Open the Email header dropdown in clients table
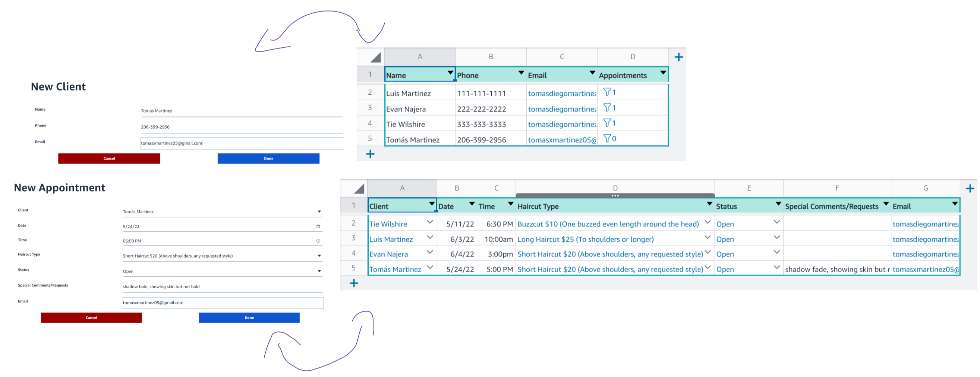 (592, 72)
